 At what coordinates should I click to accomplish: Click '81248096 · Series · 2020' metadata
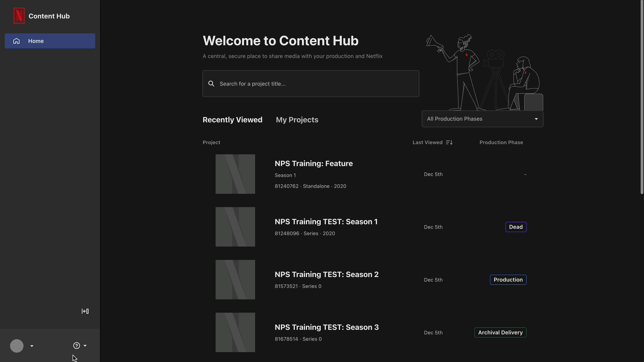[x=305, y=233]
